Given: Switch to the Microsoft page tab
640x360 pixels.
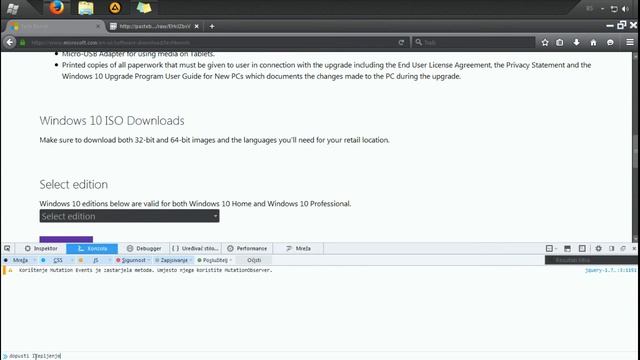Looking at the screenshot, I should coord(55,27).
